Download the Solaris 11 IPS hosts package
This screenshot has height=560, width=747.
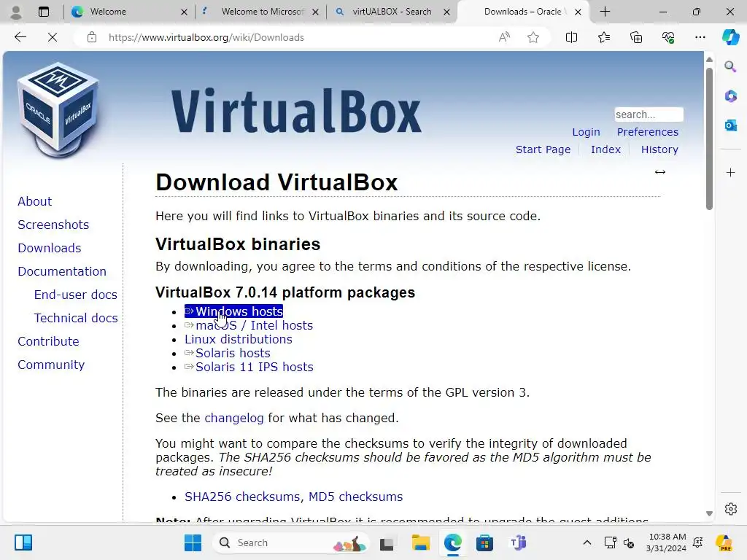point(249,367)
